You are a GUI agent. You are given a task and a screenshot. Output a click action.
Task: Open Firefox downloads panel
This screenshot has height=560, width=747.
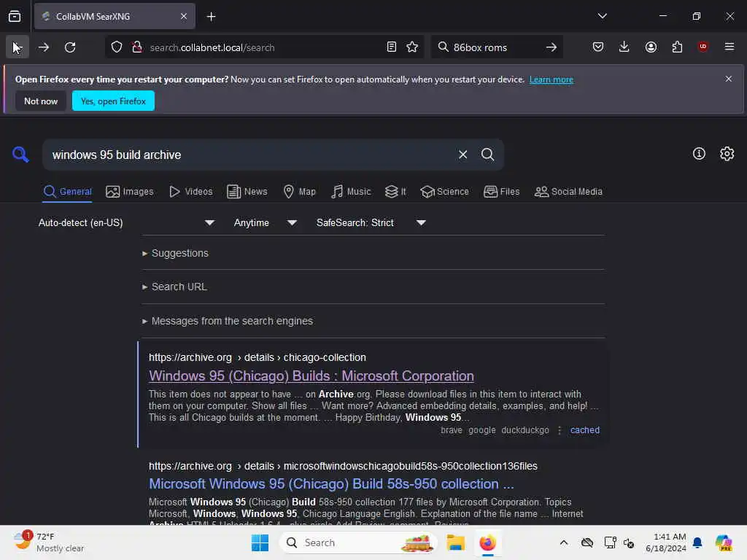[x=624, y=47]
